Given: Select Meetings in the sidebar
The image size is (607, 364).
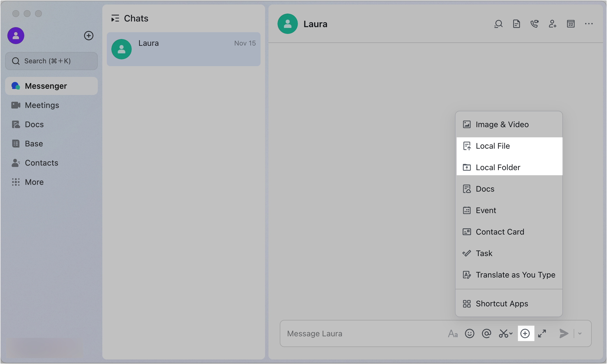Looking at the screenshot, I should pyautogui.click(x=42, y=105).
